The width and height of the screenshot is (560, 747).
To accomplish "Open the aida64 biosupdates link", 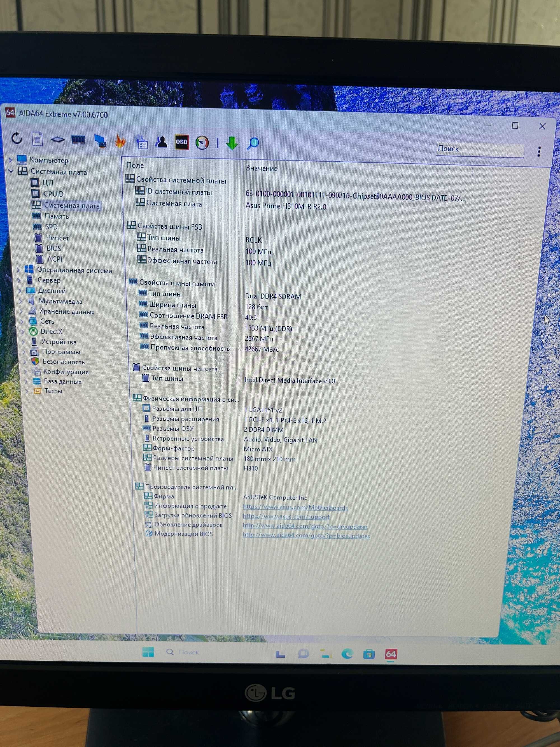I will pyautogui.click(x=306, y=536).
